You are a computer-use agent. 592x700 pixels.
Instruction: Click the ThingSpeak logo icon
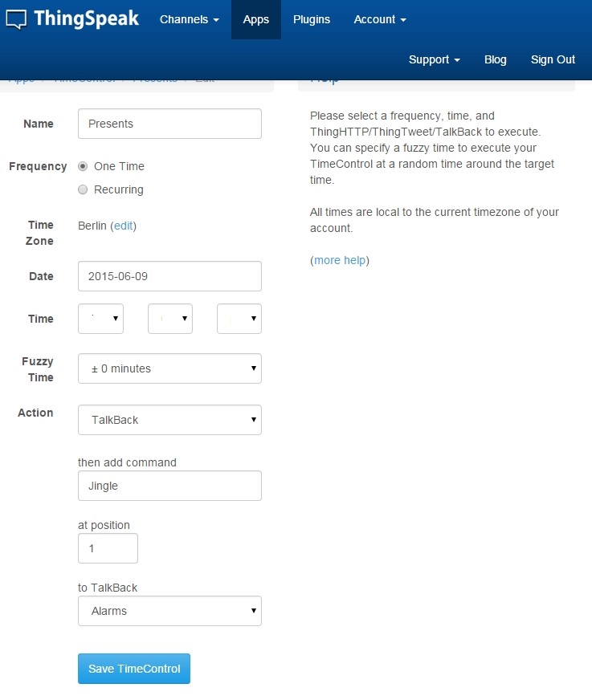tap(16, 19)
